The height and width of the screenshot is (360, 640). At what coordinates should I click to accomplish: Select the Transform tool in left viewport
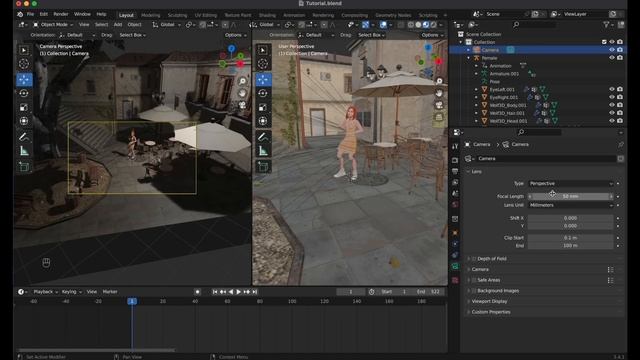click(x=24, y=121)
